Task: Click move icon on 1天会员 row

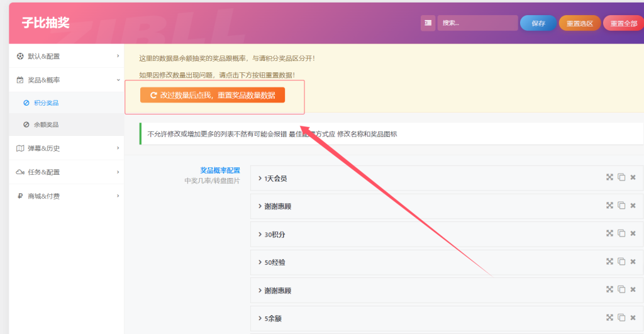Action: point(609,177)
